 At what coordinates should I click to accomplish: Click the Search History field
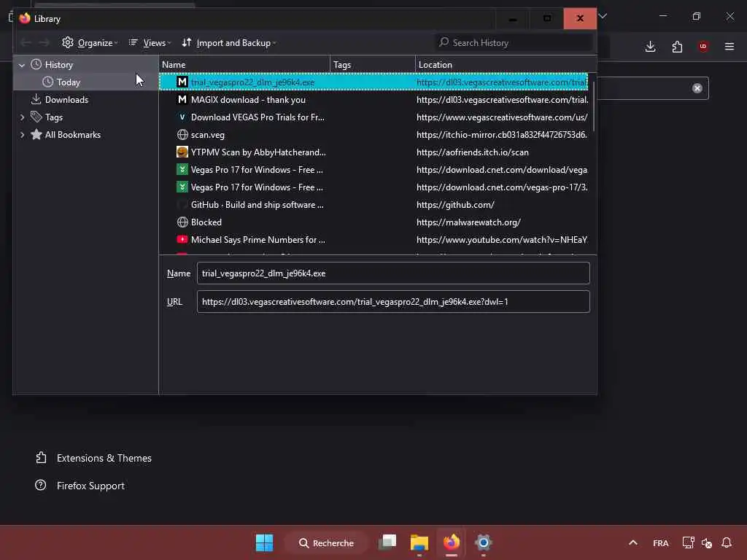[x=514, y=43]
